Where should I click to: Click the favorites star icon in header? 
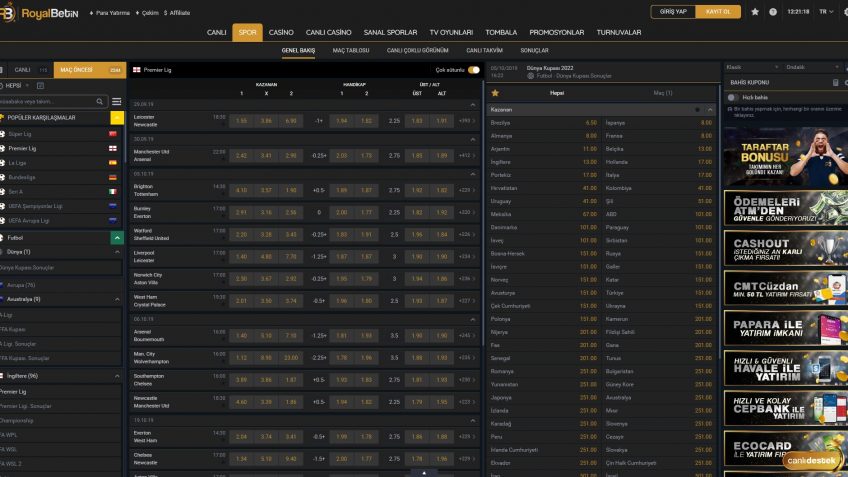tap(755, 12)
